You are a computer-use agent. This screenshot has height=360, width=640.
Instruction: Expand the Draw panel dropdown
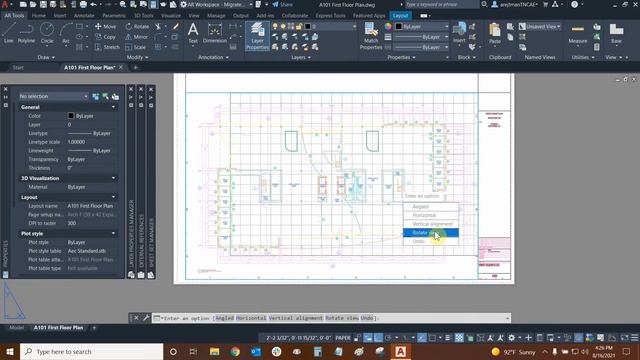click(46, 58)
